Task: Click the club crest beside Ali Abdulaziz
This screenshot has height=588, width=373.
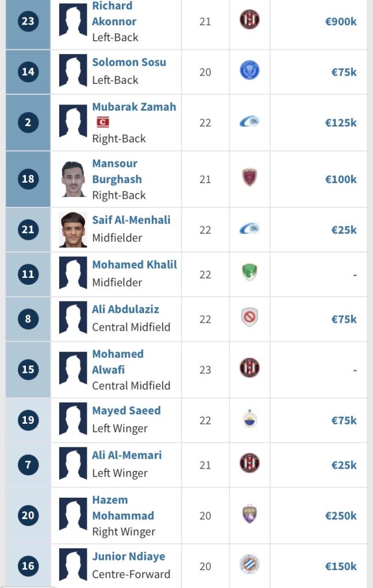Action: [x=249, y=318]
